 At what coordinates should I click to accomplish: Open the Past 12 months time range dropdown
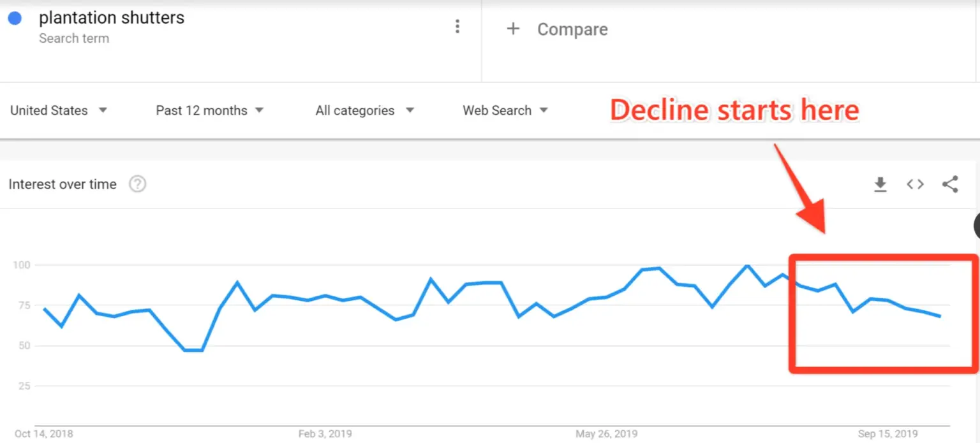pyautogui.click(x=210, y=110)
